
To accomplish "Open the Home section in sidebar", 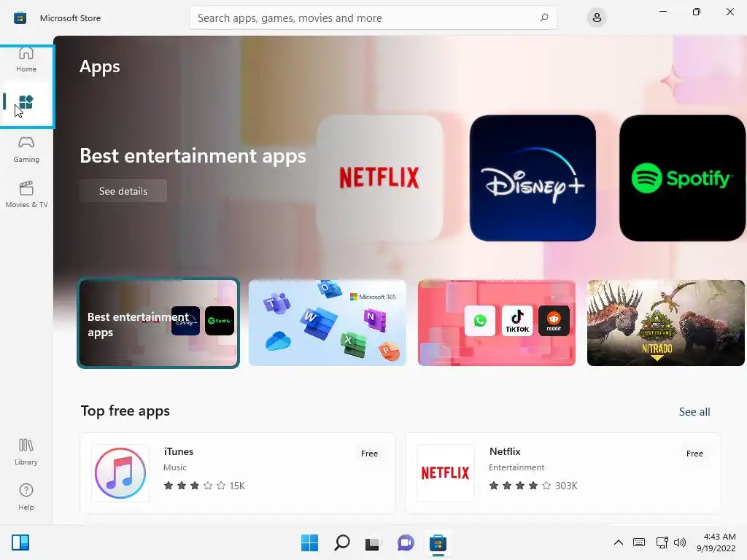I will 26,60.
